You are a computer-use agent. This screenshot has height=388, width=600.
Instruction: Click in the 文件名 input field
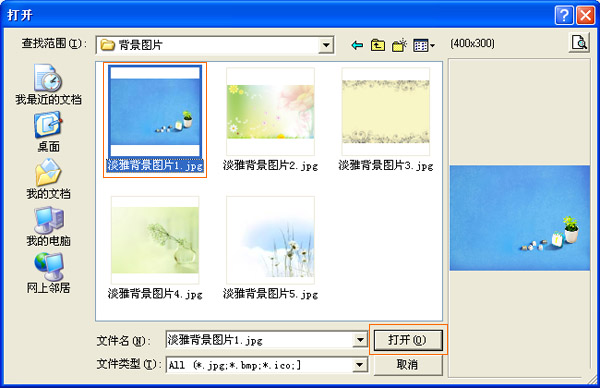tap(259, 339)
